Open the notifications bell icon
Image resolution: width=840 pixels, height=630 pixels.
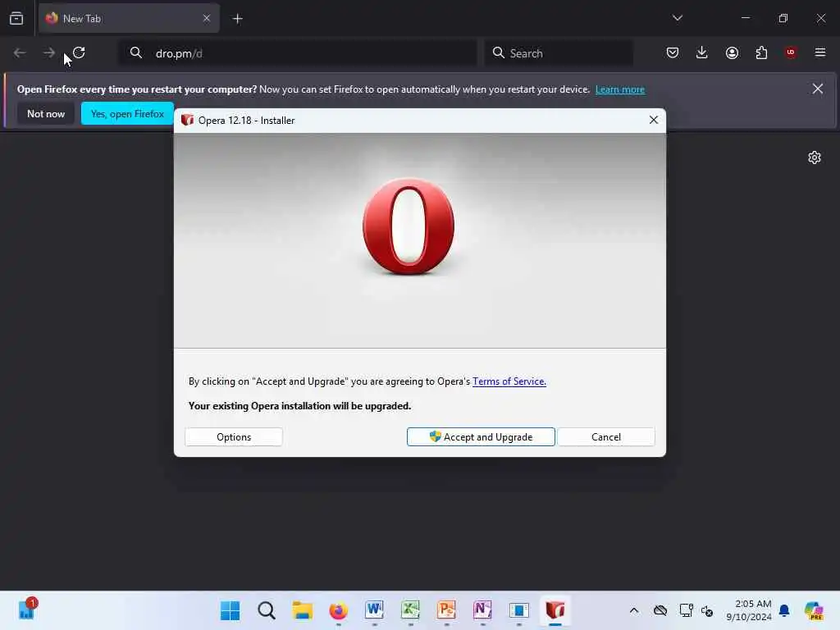[784, 610]
